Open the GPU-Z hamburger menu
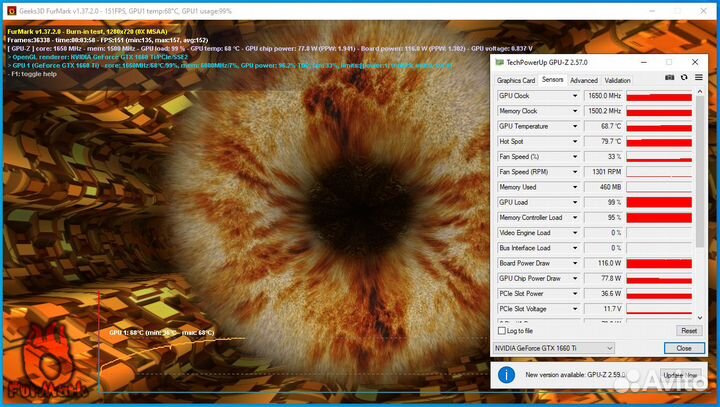This screenshot has height=407, width=720. pyautogui.click(x=697, y=77)
